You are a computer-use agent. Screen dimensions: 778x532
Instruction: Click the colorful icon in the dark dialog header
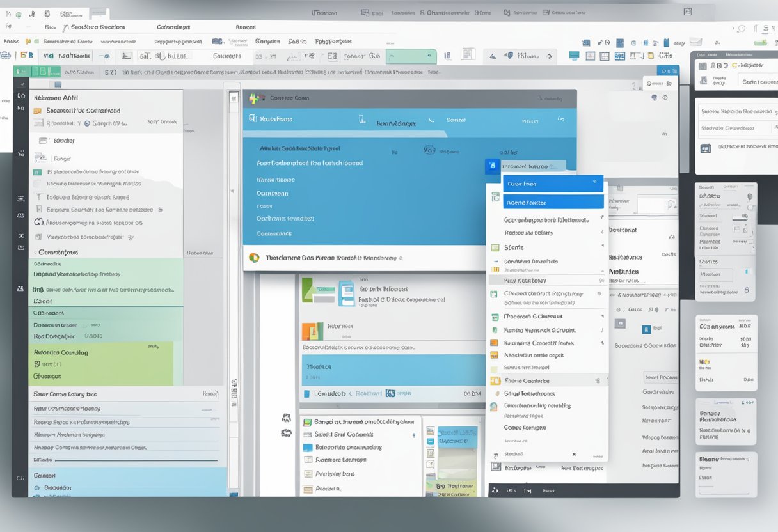pos(257,98)
